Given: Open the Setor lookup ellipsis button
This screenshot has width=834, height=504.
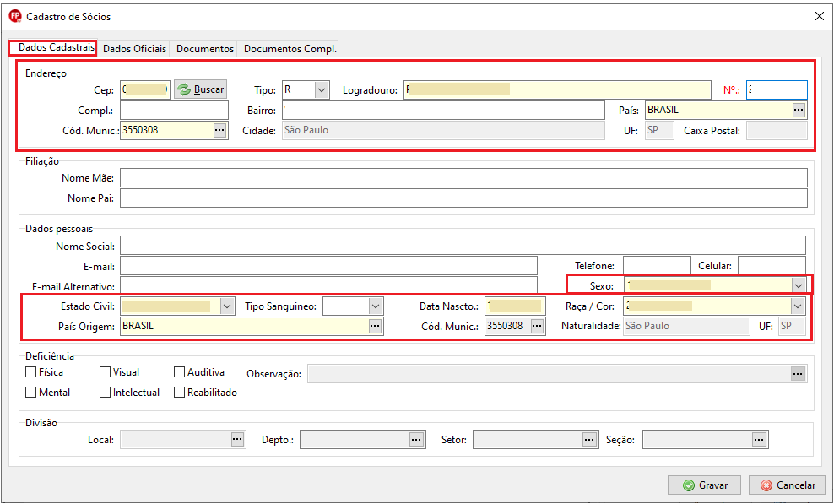Looking at the screenshot, I should 589,440.
